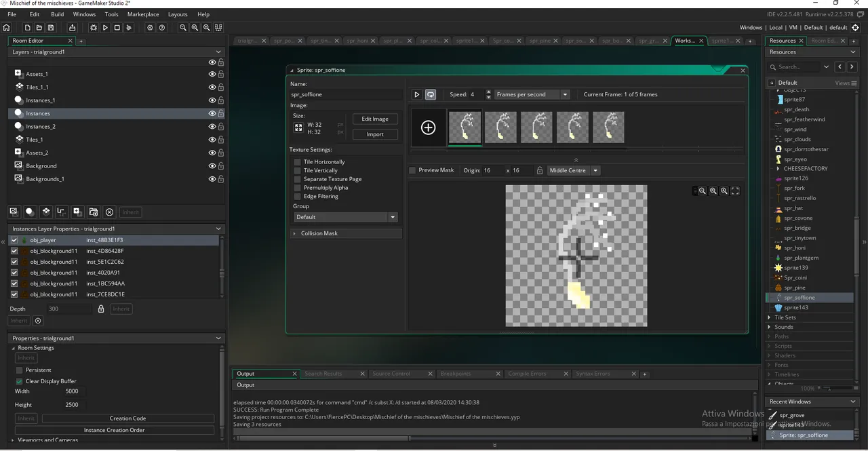Image resolution: width=868 pixels, height=451 pixels.
Task: Open the help question mark icon
Action: (x=162, y=28)
